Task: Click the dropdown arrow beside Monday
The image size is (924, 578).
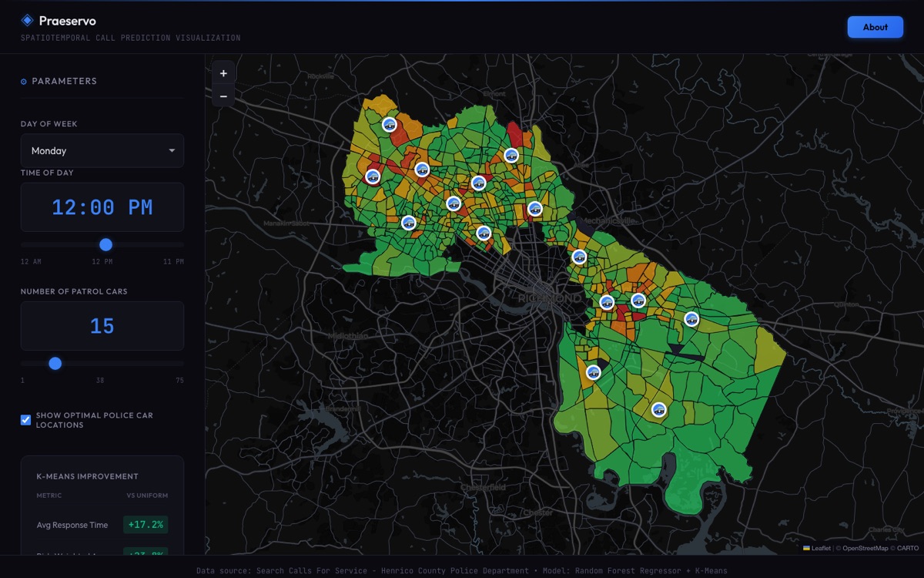Action: click(172, 151)
